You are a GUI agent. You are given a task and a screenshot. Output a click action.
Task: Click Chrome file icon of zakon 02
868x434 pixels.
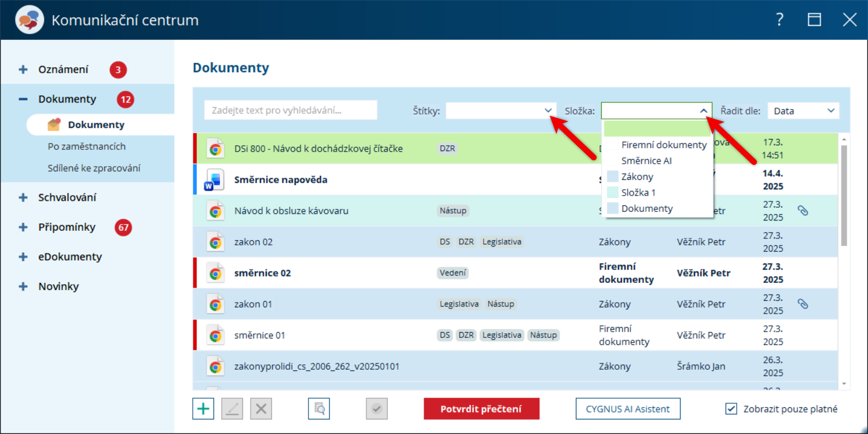(x=215, y=242)
